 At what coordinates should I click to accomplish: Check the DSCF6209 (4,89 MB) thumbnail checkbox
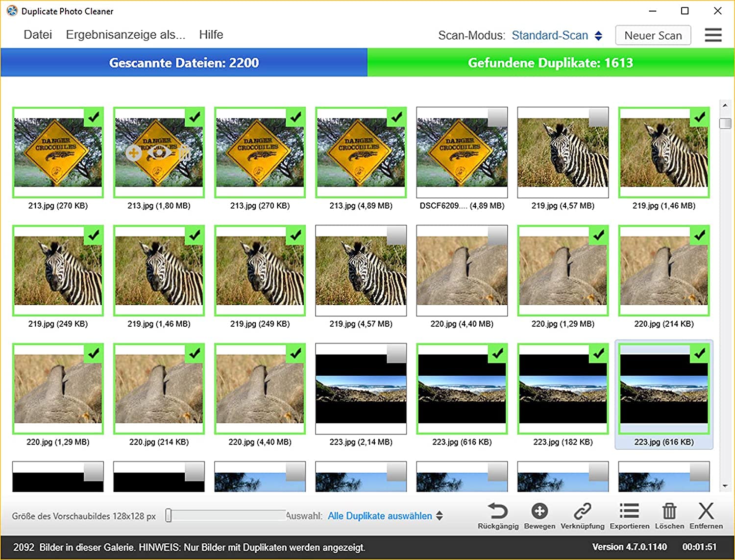tap(497, 117)
